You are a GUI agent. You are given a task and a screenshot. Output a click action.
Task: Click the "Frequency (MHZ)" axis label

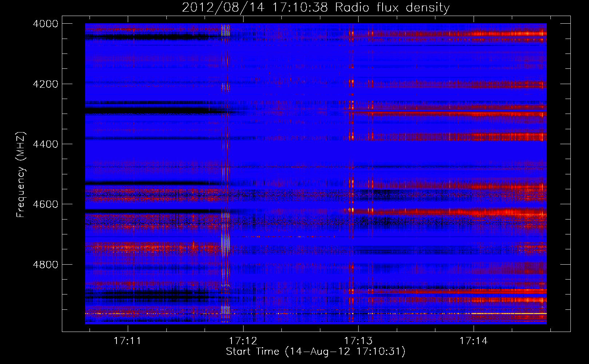point(21,175)
